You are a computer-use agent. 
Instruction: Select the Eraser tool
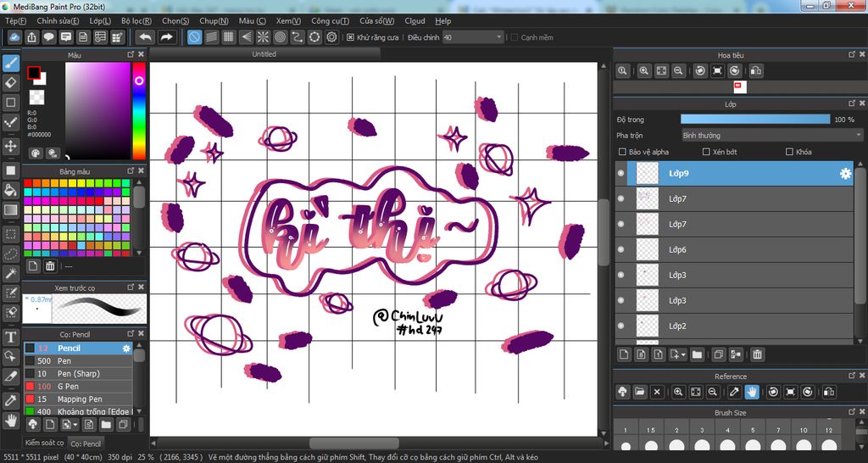[x=10, y=83]
